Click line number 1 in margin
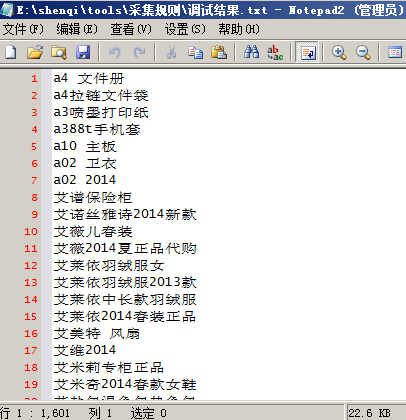The width and height of the screenshot is (406, 420). [34, 79]
